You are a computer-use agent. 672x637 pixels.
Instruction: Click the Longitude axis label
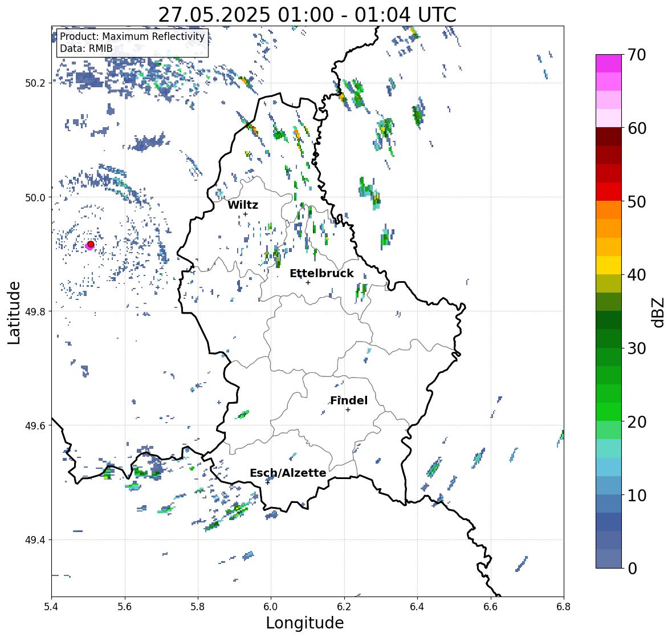(x=305, y=623)
